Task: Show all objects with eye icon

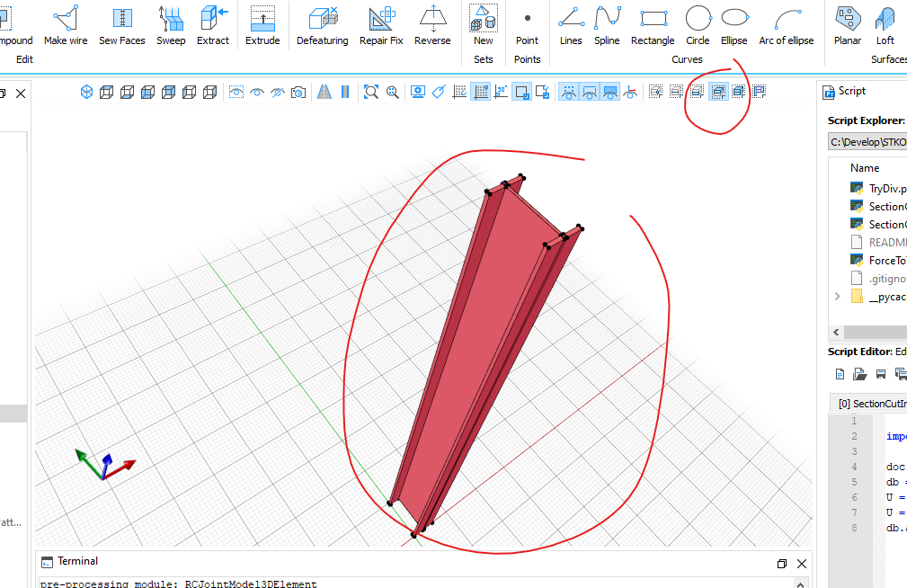Action: point(257,92)
